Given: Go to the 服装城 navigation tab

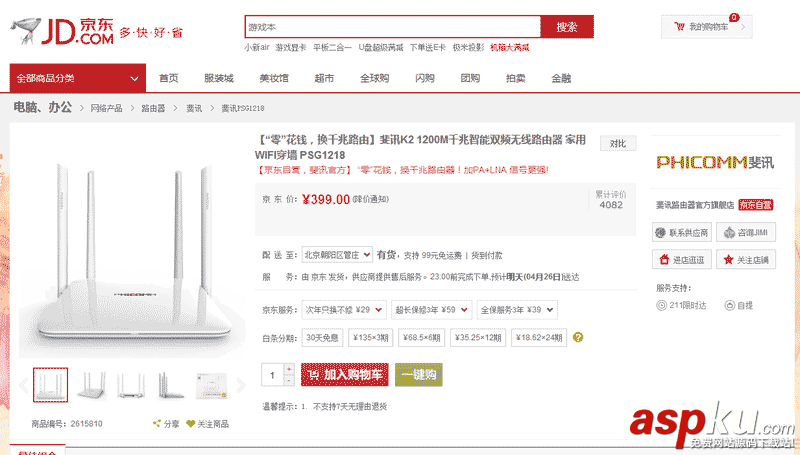Looking at the screenshot, I should [x=218, y=78].
